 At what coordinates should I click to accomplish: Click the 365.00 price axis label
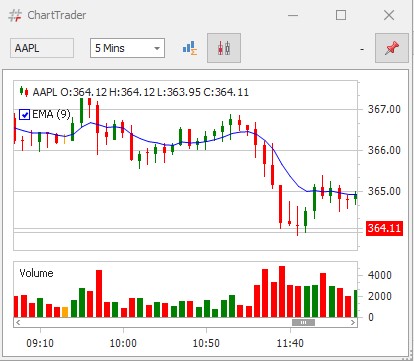pyautogui.click(x=384, y=191)
